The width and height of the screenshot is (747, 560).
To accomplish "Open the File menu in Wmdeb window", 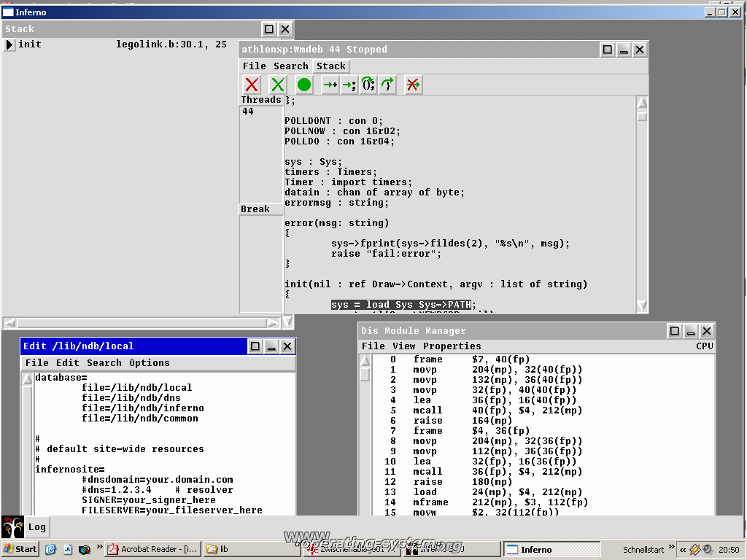I will [255, 66].
